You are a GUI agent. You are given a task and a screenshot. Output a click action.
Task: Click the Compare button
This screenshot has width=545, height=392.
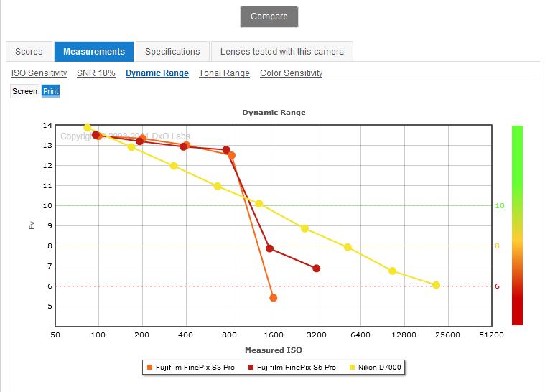[x=269, y=17]
